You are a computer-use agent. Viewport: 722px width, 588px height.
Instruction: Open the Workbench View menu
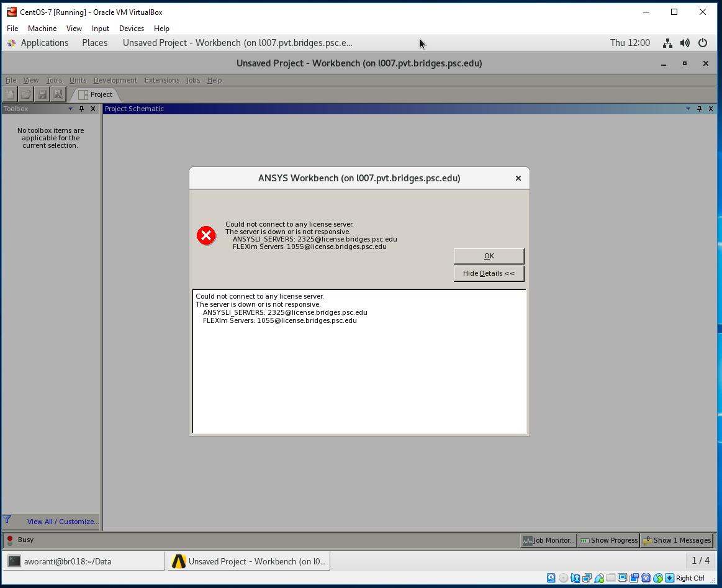click(31, 80)
